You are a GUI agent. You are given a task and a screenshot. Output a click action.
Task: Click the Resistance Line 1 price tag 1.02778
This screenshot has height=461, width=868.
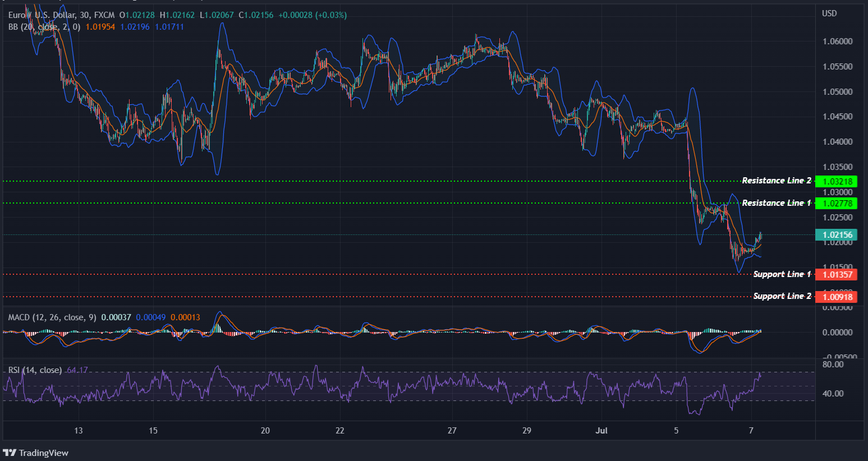(837, 204)
